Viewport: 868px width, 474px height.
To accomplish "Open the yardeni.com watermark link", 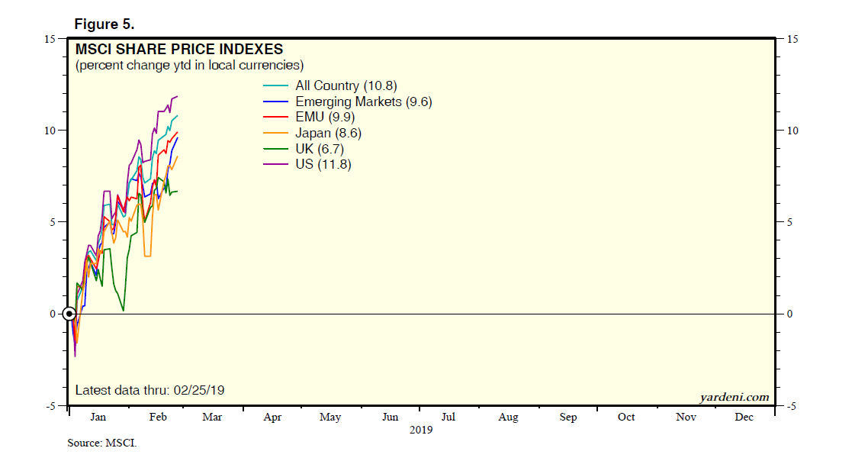I will (734, 397).
